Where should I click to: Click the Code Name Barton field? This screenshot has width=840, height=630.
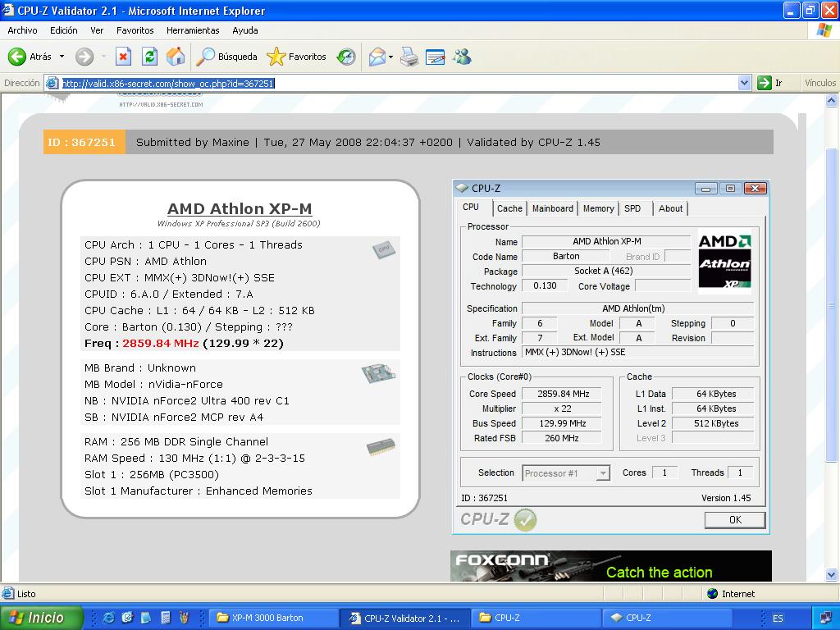point(566,256)
